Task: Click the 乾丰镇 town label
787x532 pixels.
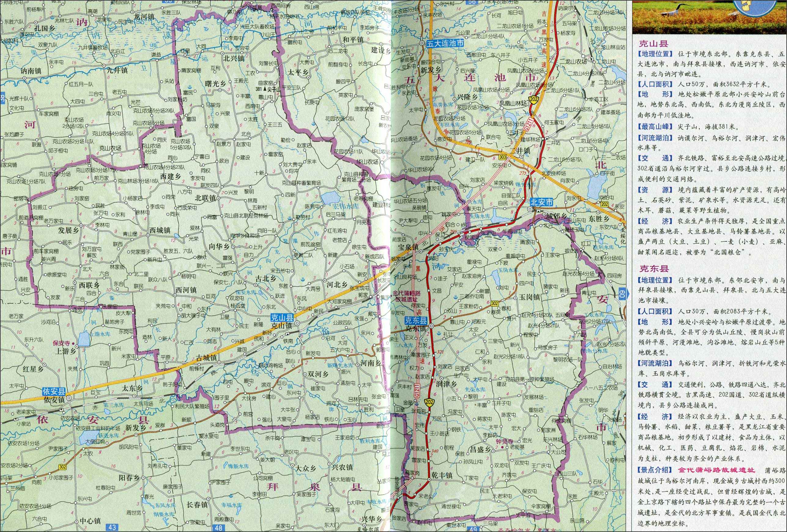Action: tap(442, 475)
